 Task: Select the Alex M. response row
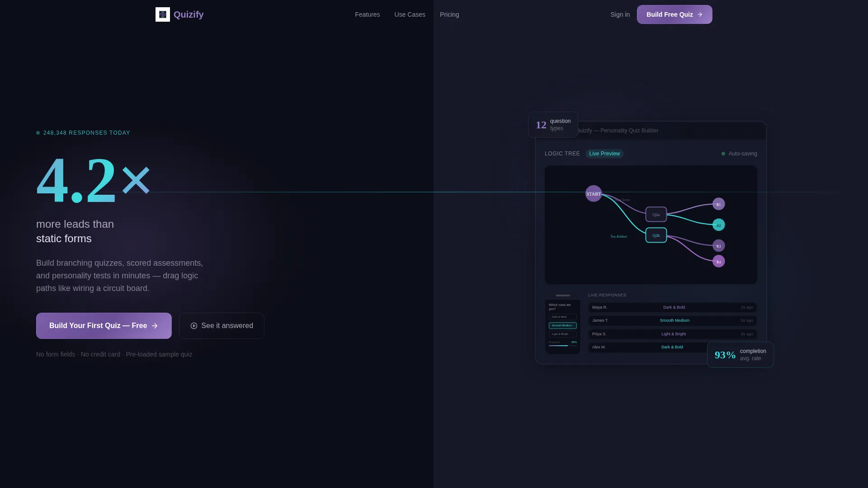[x=647, y=347]
